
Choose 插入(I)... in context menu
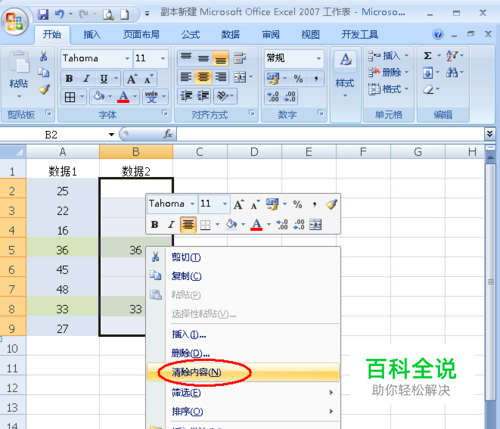point(243,334)
